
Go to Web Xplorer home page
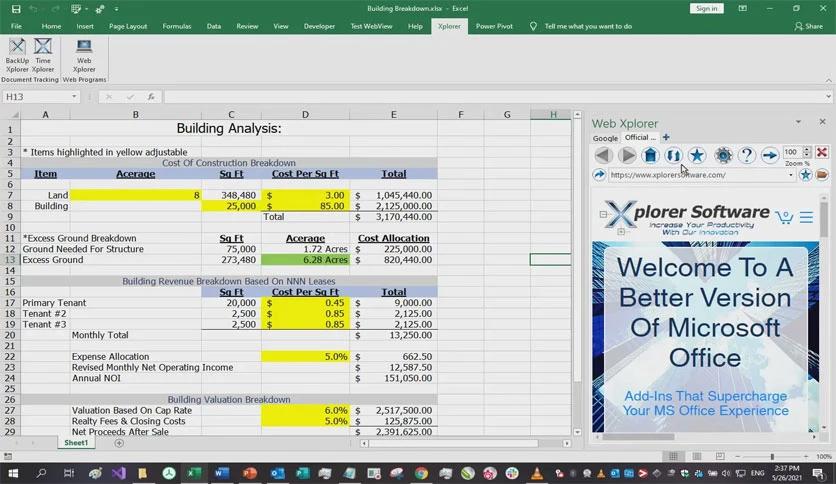pyautogui.click(x=650, y=155)
